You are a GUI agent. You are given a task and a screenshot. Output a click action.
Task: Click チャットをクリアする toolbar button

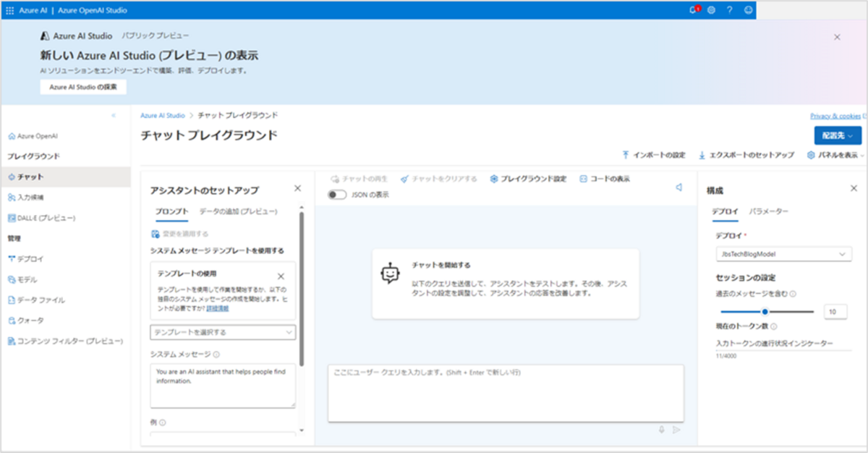[439, 179]
